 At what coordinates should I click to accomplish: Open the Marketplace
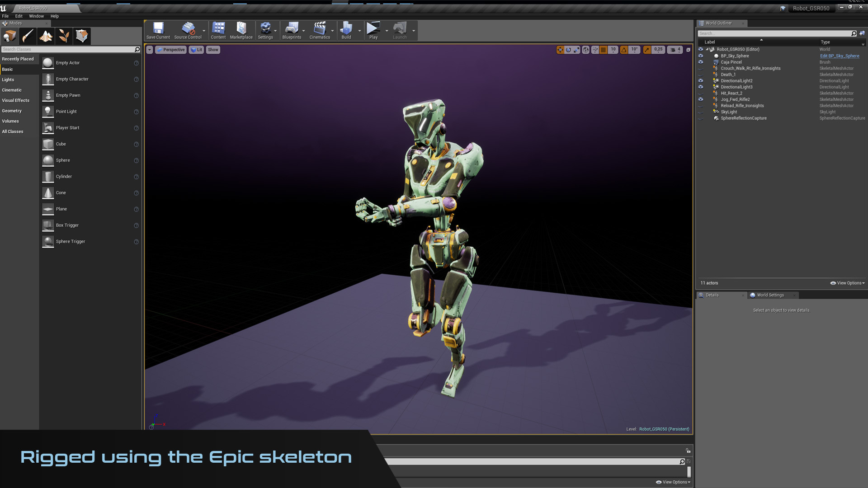[x=241, y=30]
